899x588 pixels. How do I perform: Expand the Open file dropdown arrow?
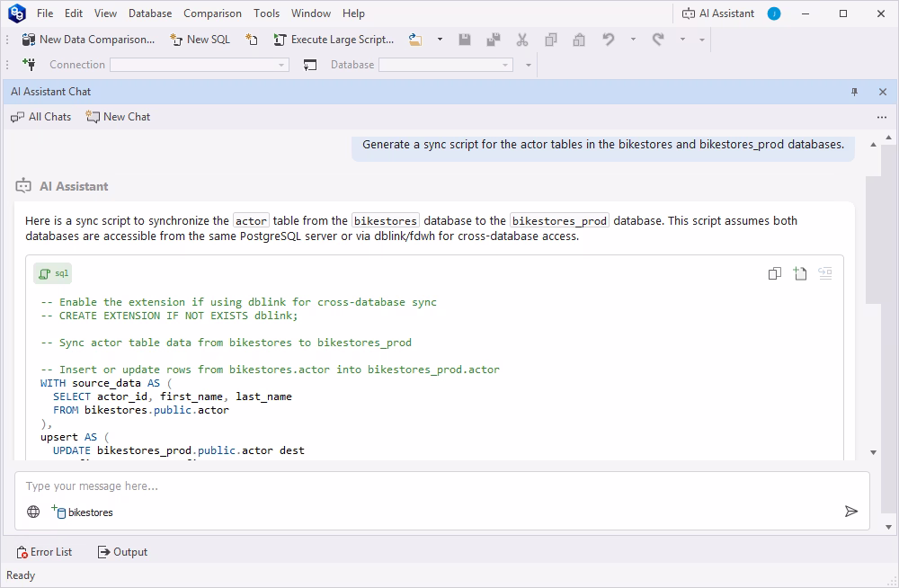click(x=440, y=40)
